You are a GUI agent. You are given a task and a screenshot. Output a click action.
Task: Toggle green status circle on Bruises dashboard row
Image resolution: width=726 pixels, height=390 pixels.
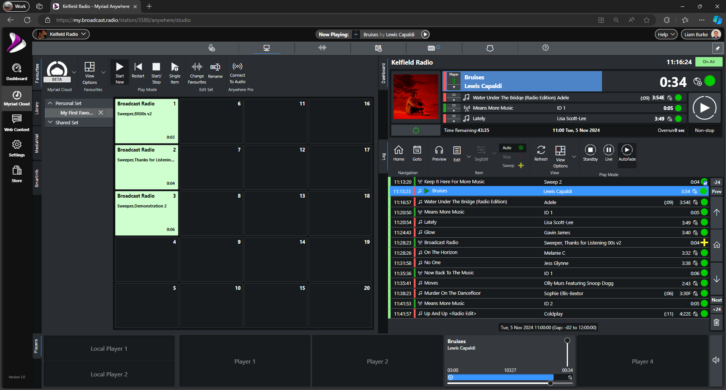pyautogui.click(x=709, y=81)
